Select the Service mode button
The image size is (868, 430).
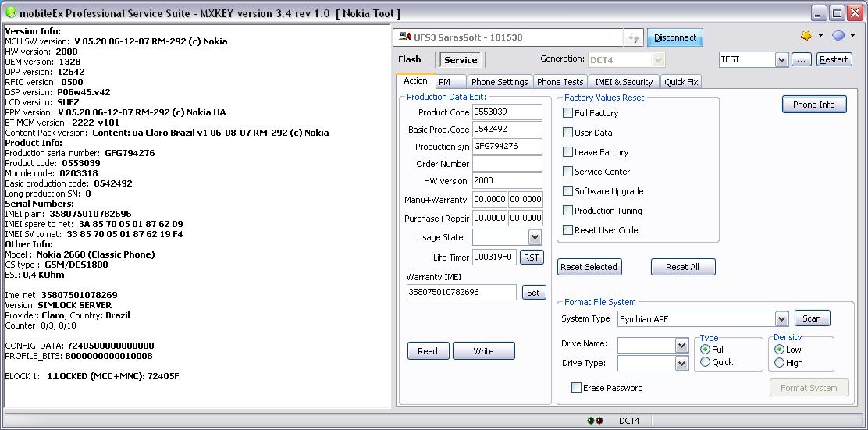point(461,60)
